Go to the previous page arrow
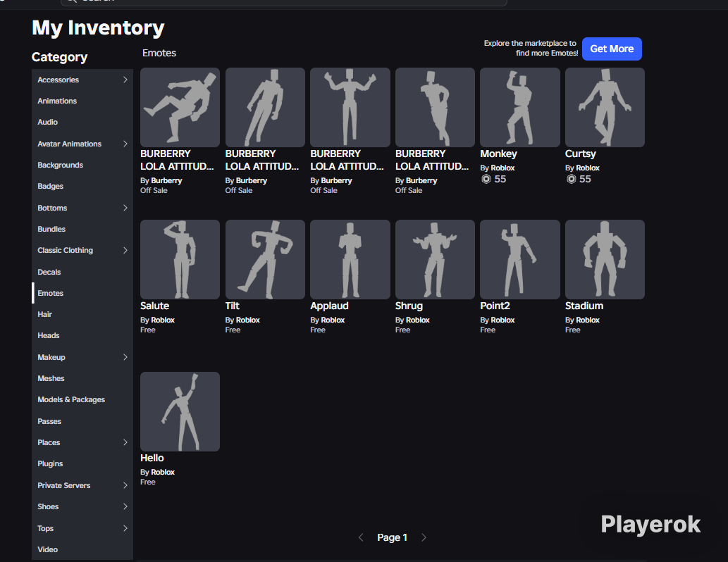This screenshot has height=562, width=728. coord(361,537)
